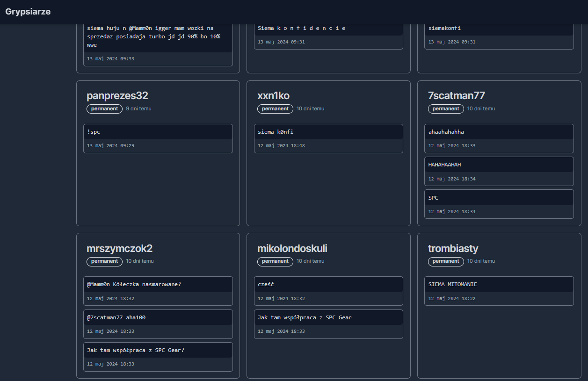Open the xxn1ko user heading
Screen dimensions: 588x381
tap(273, 96)
